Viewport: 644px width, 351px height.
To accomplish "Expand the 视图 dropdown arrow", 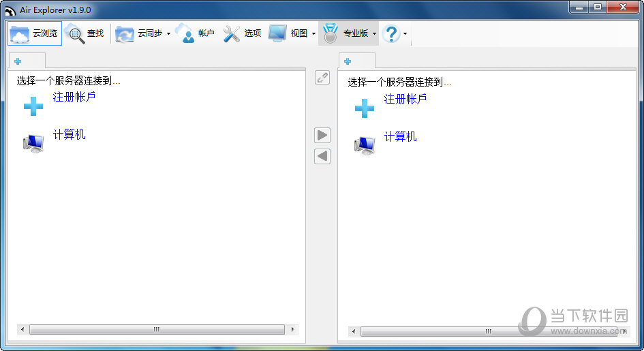I will click(x=313, y=33).
